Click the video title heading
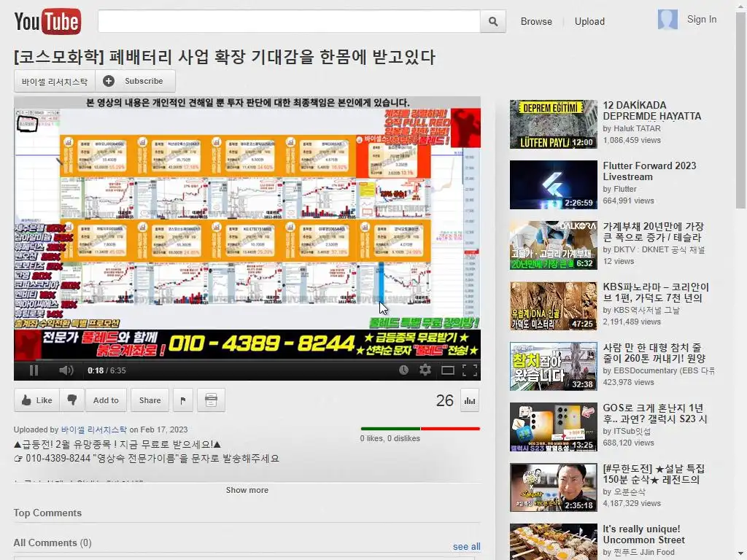The image size is (747, 560). point(225,57)
